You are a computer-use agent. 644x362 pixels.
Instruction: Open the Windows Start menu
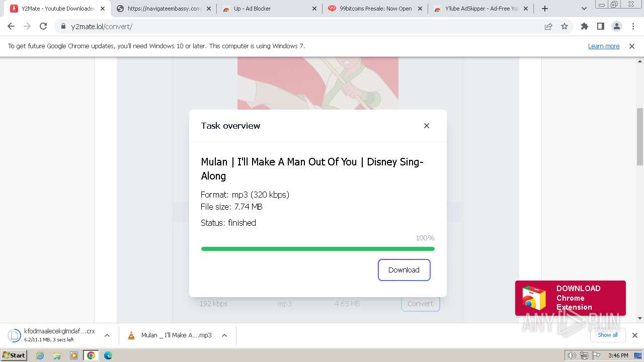pos(14,355)
